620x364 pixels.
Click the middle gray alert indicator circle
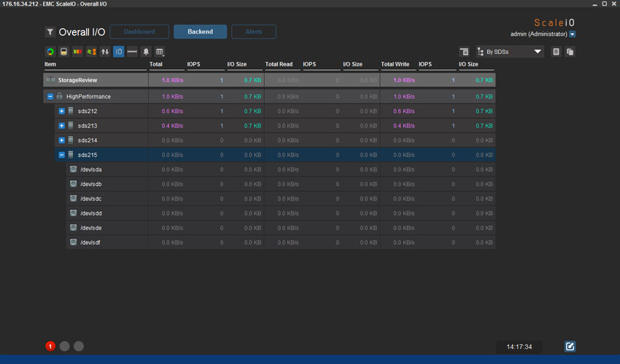click(x=64, y=346)
